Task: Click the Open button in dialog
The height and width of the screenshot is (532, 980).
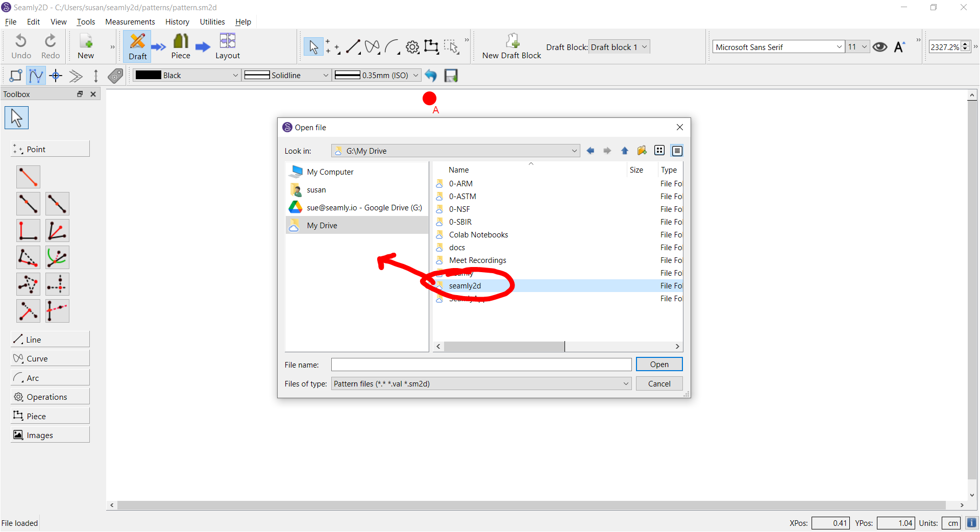Action: coord(659,365)
